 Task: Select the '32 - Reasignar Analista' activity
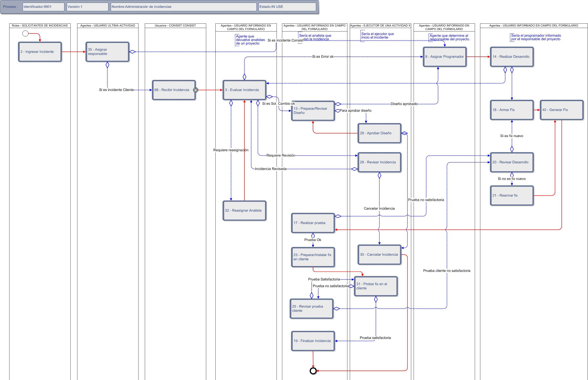[244, 210]
